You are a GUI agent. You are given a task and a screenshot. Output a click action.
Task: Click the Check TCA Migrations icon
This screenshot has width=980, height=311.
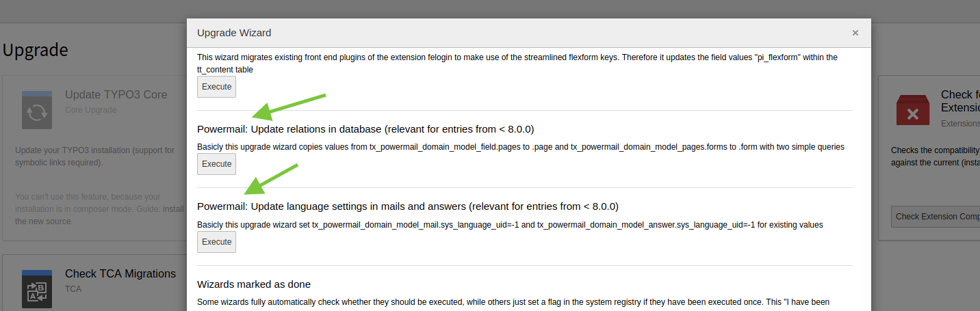[37, 289]
